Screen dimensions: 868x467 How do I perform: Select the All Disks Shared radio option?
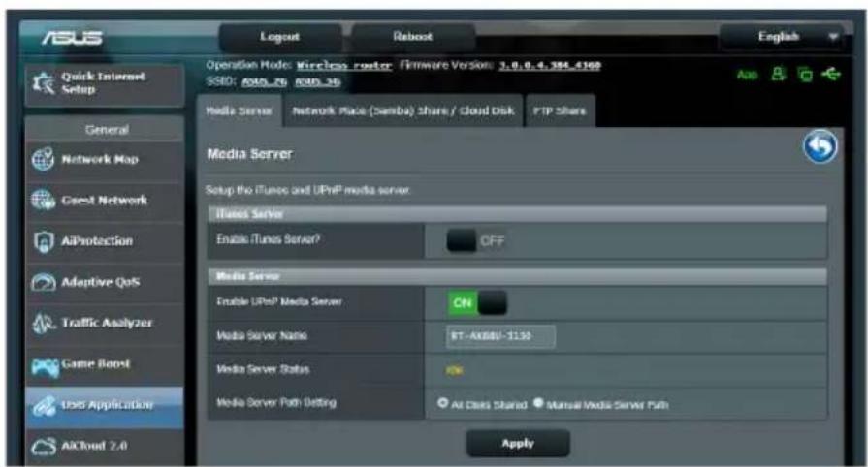[443, 403]
